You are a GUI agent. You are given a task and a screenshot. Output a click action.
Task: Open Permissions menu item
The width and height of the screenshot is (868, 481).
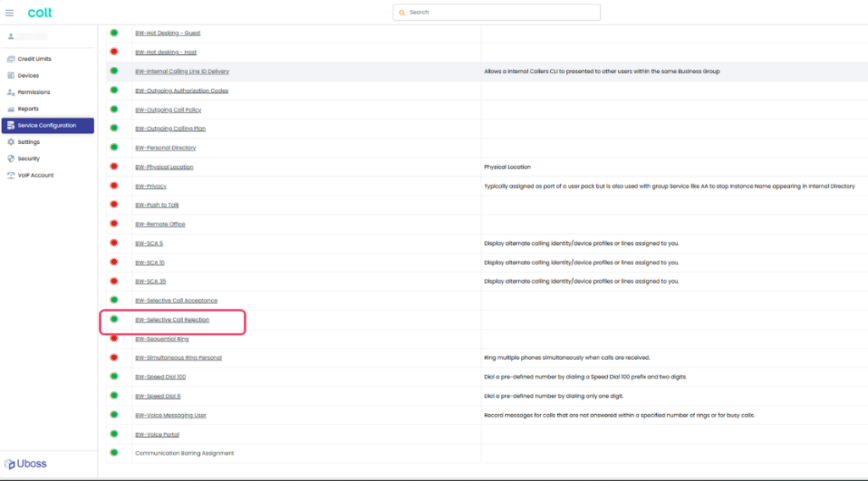[x=33, y=92]
